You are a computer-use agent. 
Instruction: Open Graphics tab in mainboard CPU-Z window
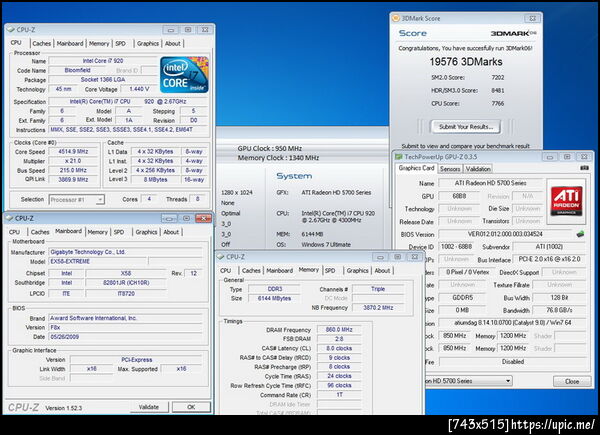pyautogui.click(x=147, y=231)
